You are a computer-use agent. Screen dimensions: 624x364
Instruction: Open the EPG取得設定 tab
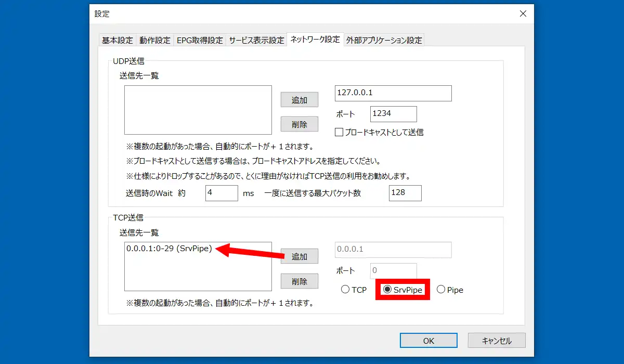(x=200, y=40)
